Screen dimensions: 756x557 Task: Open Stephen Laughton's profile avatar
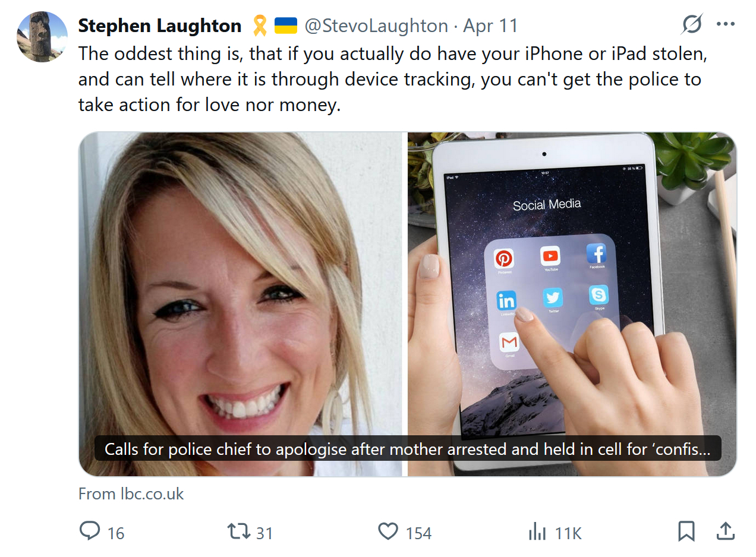coord(42,37)
